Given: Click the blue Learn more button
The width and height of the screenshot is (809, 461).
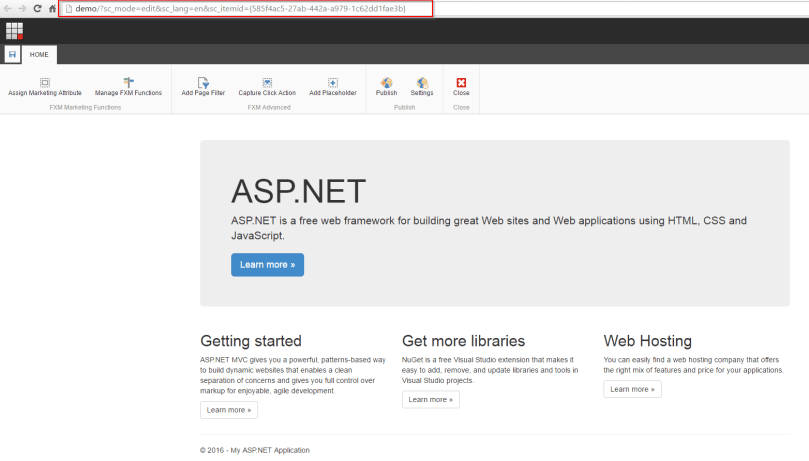Looking at the screenshot, I should (267, 265).
